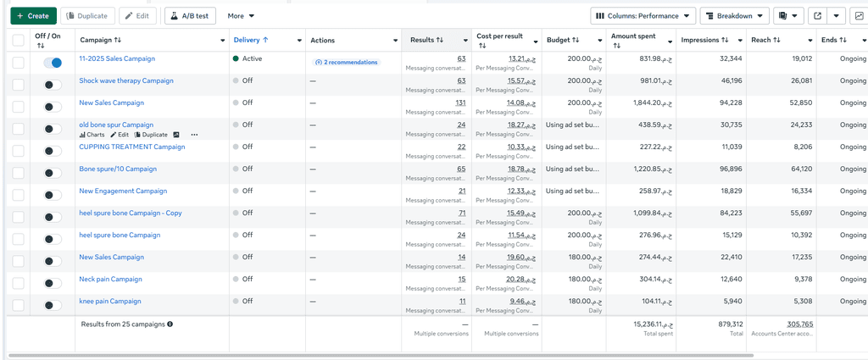Click the A/B test flask button

(190, 15)
